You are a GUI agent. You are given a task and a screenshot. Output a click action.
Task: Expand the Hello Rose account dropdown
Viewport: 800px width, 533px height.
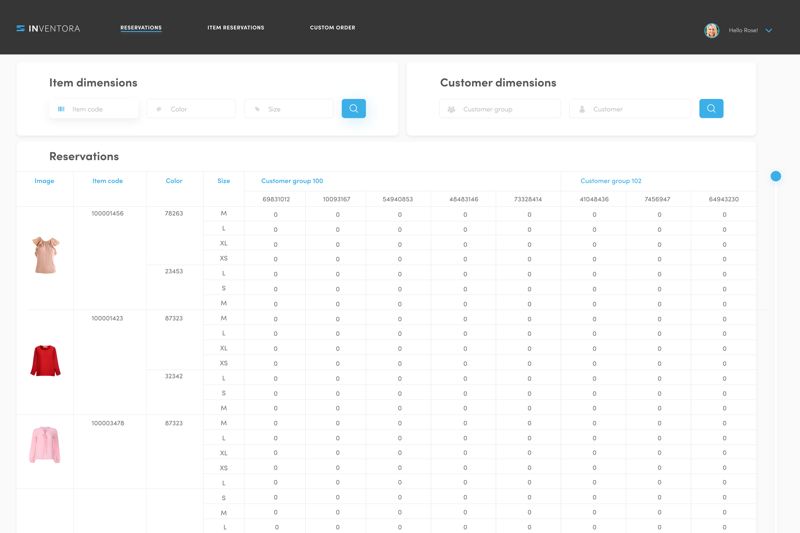point(769,31)
